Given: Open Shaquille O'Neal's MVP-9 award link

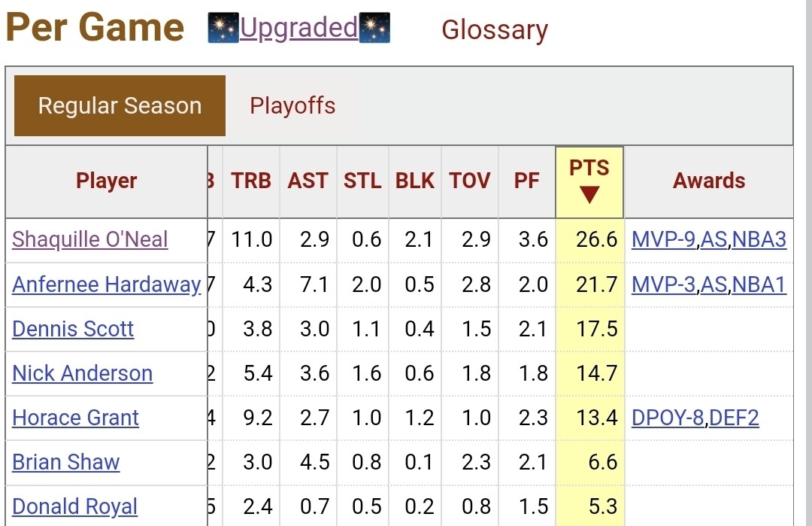Looking at the screenshot, I should coord(664,240).
